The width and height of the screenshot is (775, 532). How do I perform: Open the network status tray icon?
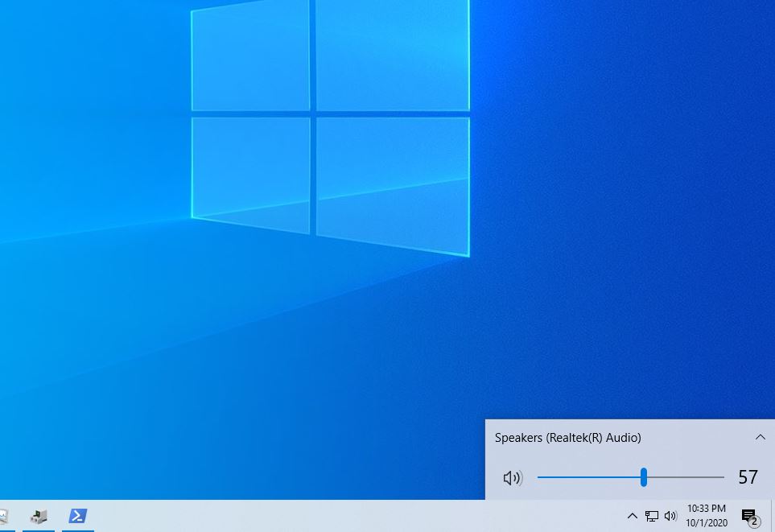click(651, 516)
